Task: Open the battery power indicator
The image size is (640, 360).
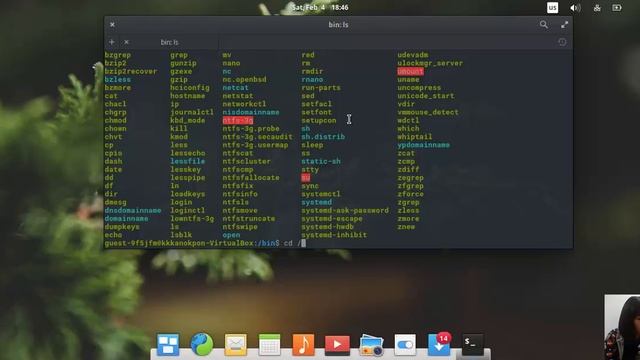Action: [x=617, y=8]
